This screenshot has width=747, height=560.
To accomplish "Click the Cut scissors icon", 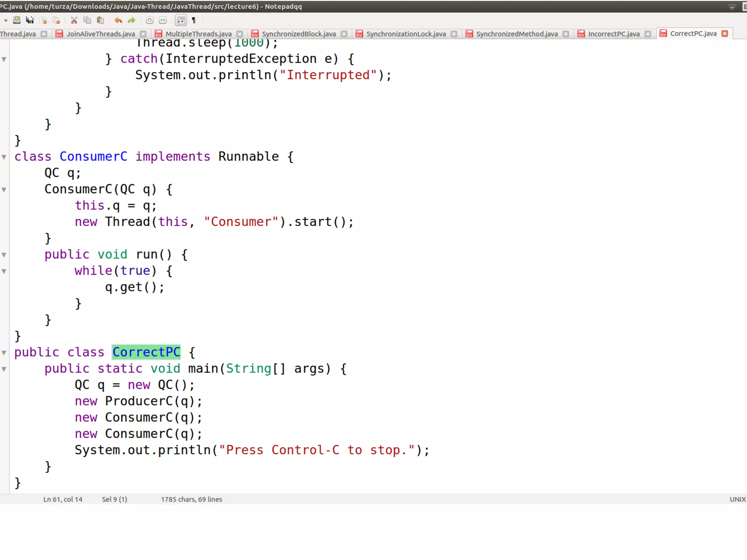I will point(74,20).
